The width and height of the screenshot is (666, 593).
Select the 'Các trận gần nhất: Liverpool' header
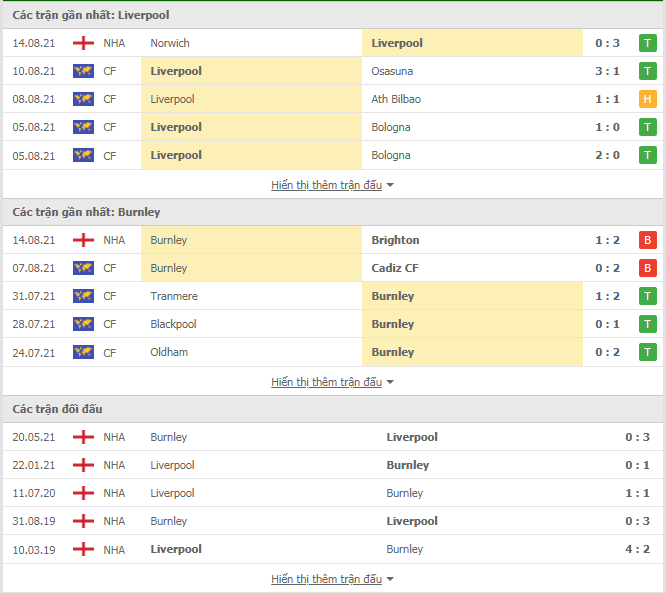point(91,15)
